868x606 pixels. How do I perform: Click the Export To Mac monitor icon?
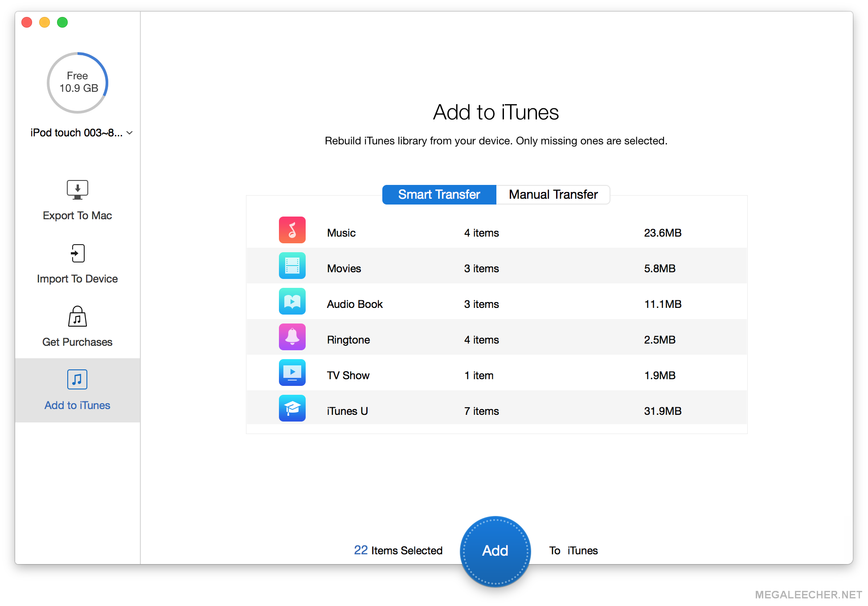(78, 190)
